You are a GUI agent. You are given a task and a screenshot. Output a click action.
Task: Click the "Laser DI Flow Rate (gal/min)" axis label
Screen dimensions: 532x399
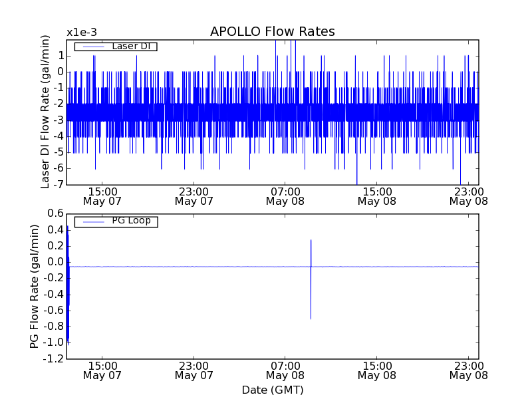pos(45,112)
